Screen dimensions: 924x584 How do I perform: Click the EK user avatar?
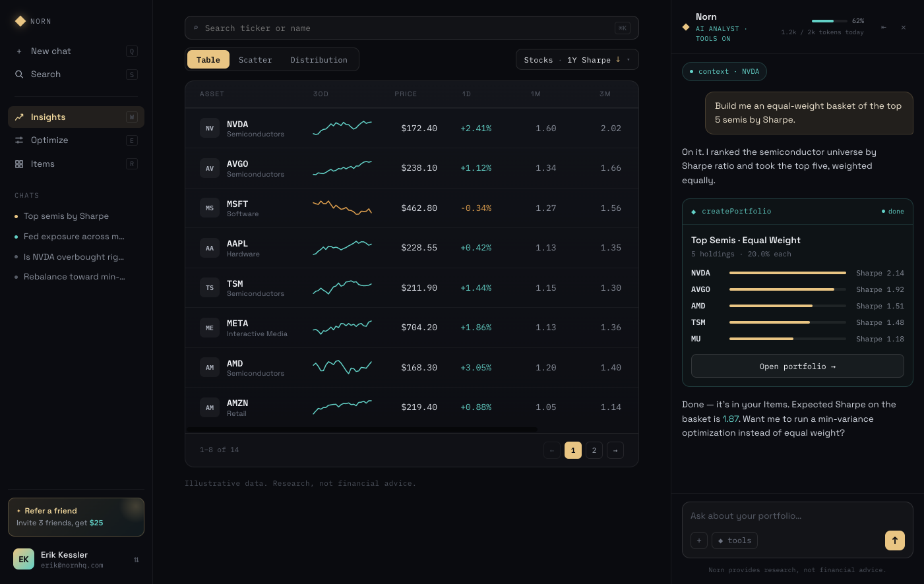[24, 559]
